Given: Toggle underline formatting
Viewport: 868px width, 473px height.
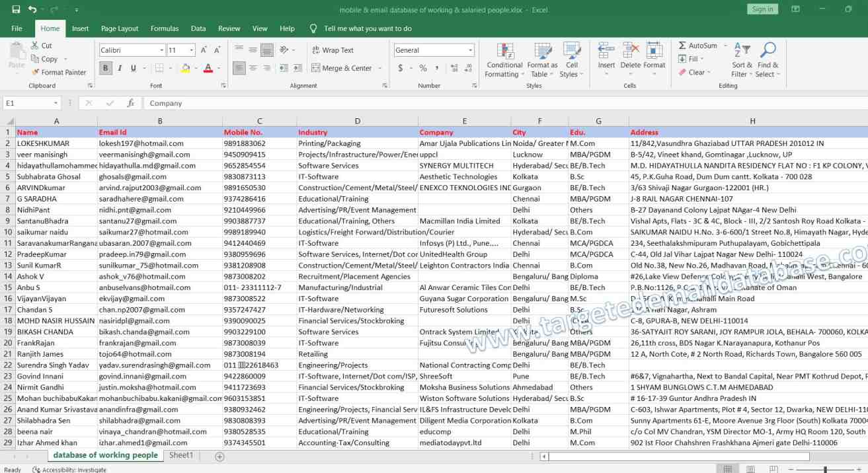Looking at the screenshot, I should 131,69.
